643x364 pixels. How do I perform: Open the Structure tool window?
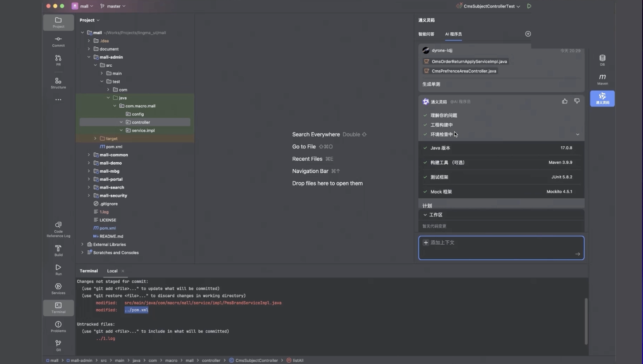58,83
